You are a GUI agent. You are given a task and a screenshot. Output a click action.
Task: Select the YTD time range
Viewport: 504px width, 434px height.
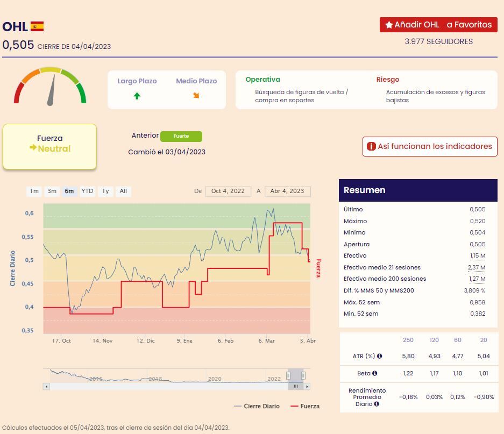pyautogui.click(x=87, y=191)
